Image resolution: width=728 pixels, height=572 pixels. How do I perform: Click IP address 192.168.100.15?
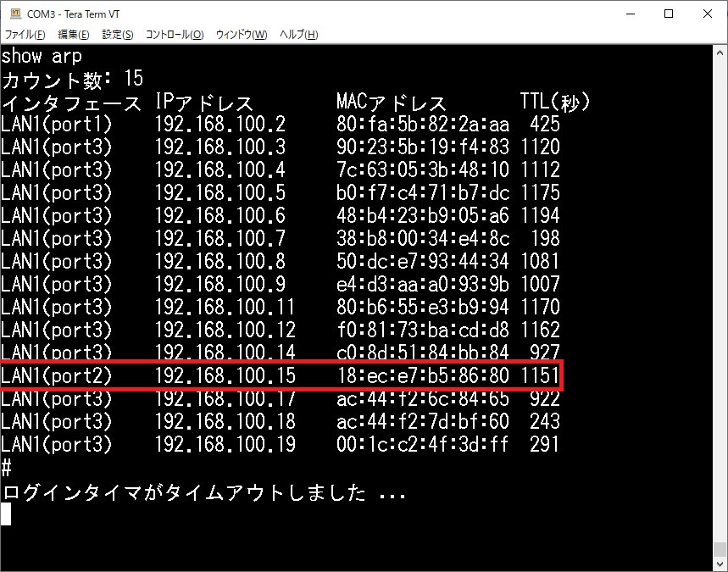coord(225,375)
